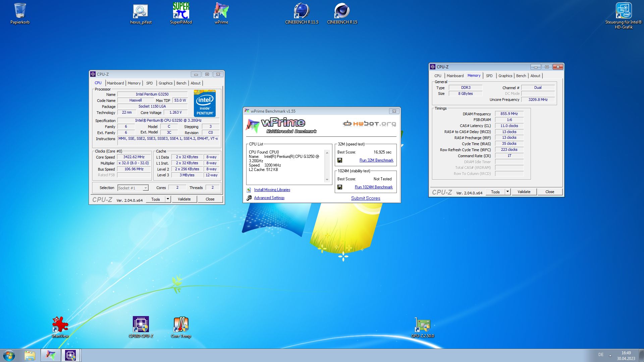This screenshot has width=644, height=362.
Task: Open Steuerung für Intel HD-Grafik shortcut
Action: (x=624, y=16)
